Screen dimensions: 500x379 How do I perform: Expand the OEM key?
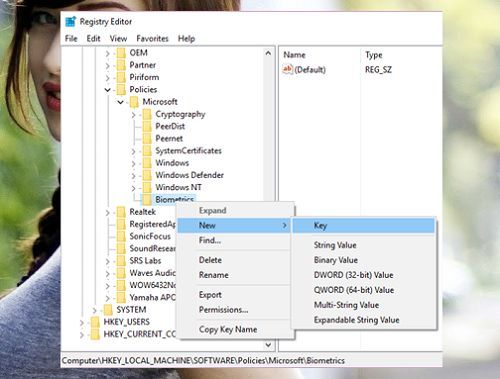click(x=107, y=53)
